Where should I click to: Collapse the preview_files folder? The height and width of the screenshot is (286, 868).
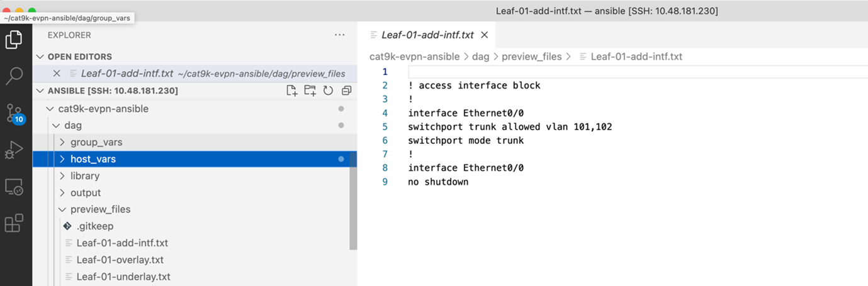pyautogui.click(x=62, y=209)
